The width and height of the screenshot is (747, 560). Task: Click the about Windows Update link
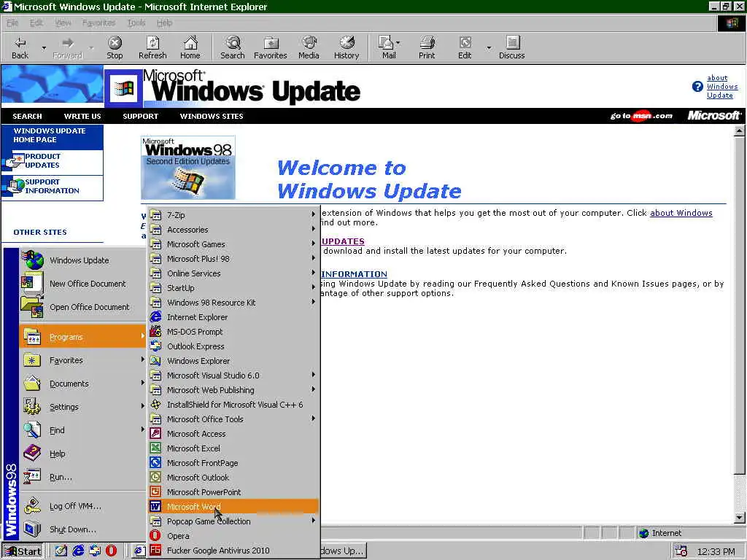click(x=722, y=87)
